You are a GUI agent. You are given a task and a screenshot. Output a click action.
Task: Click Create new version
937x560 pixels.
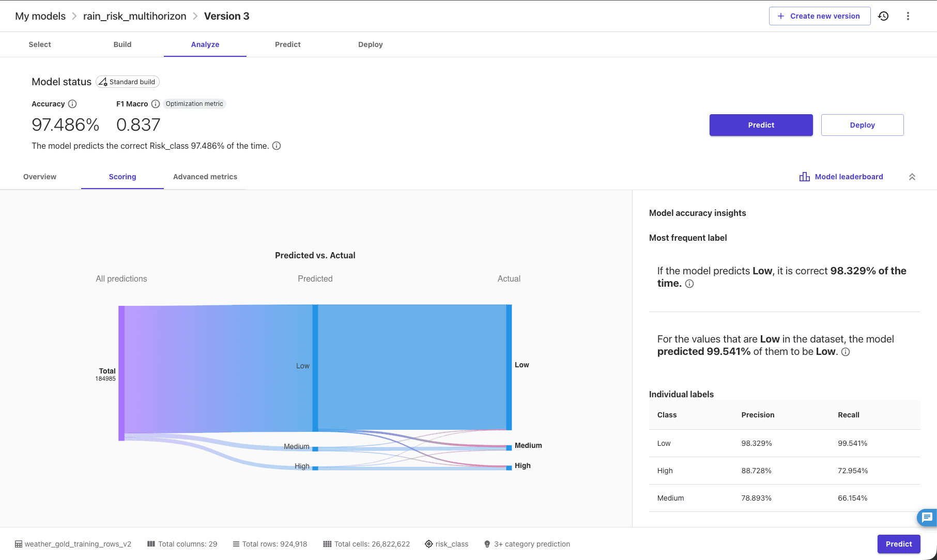tap(819, 16)
